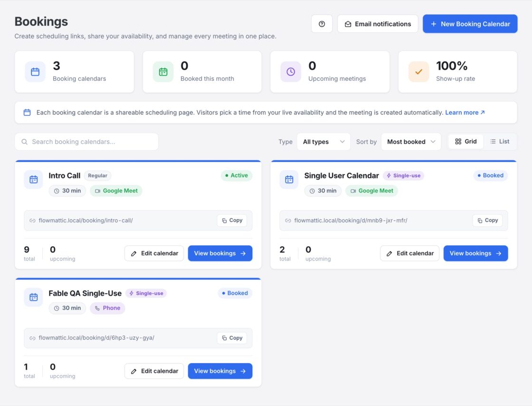Click the link icon beside 6hp3-uzy-gya URL
Image resolution: width=532 pixels, height=406 pixels.
(x=33, y=338)
